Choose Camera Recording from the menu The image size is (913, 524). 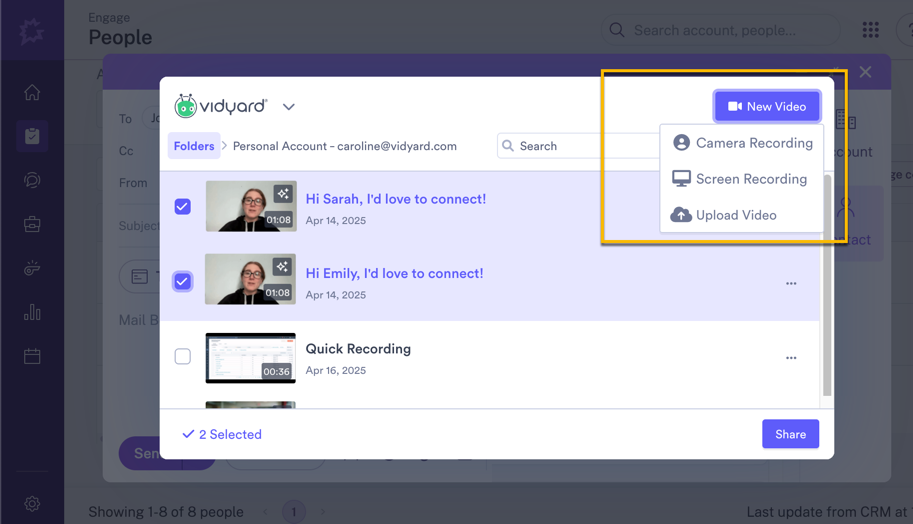pyautogui.click(x=742, y=143)
